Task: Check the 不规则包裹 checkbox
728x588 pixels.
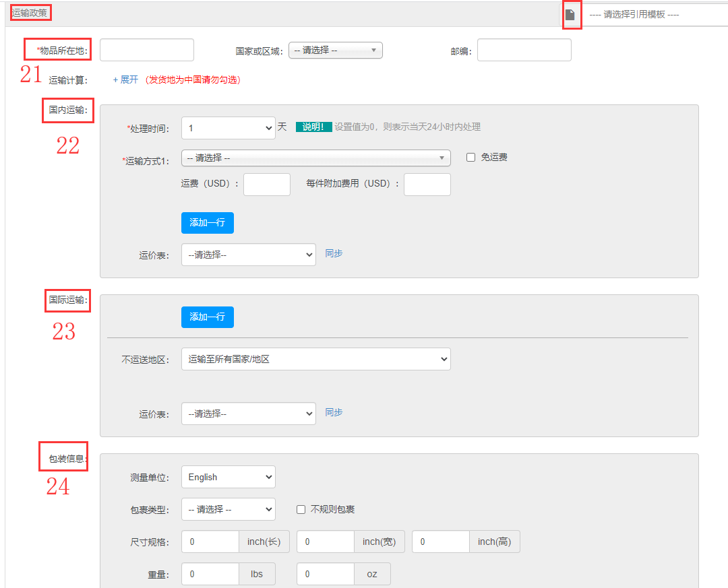Action: tap(301, 510)
